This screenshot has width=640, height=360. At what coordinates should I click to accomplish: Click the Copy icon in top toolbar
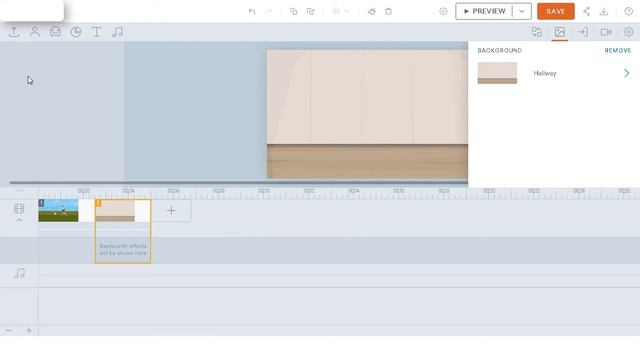tap(293, 11)
